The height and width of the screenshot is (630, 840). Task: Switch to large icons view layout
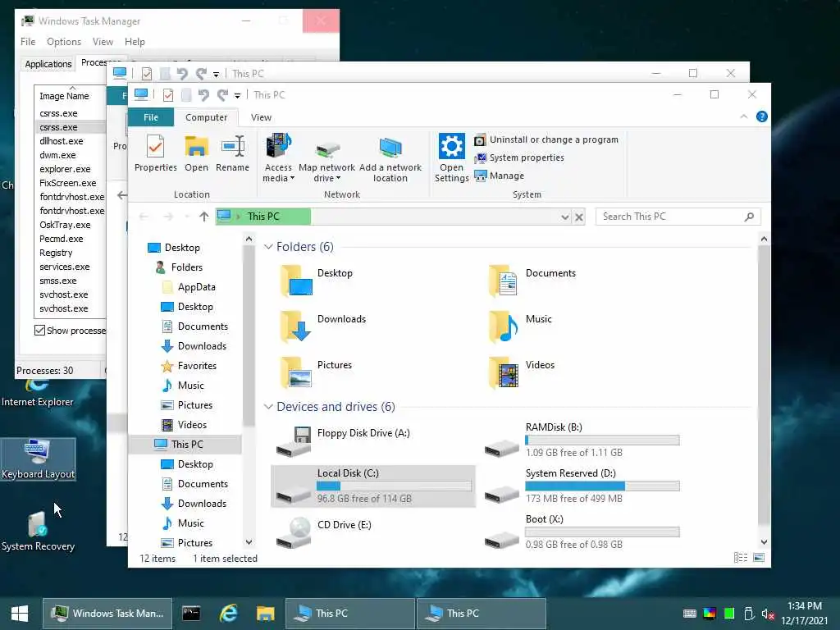[x=759, y=558]
